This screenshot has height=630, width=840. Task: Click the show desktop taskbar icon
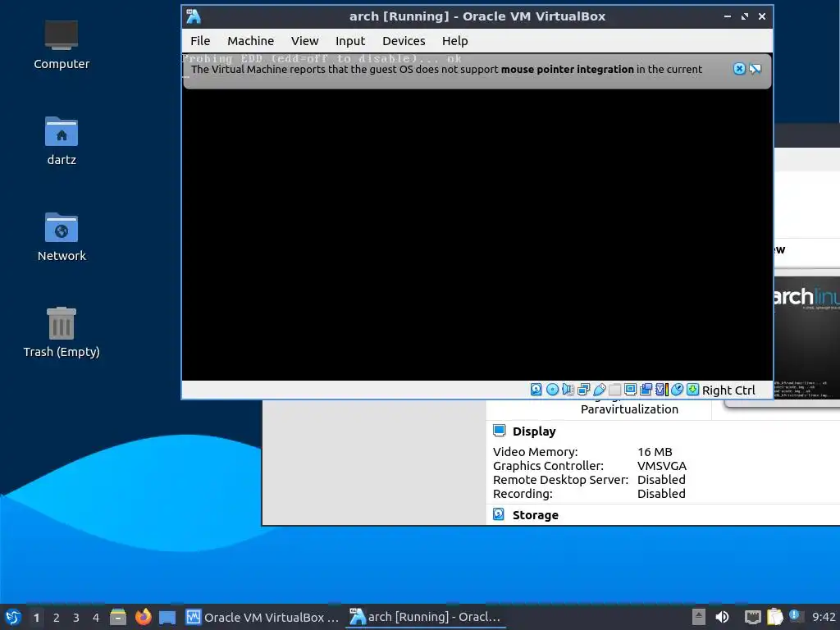(167, 617)
